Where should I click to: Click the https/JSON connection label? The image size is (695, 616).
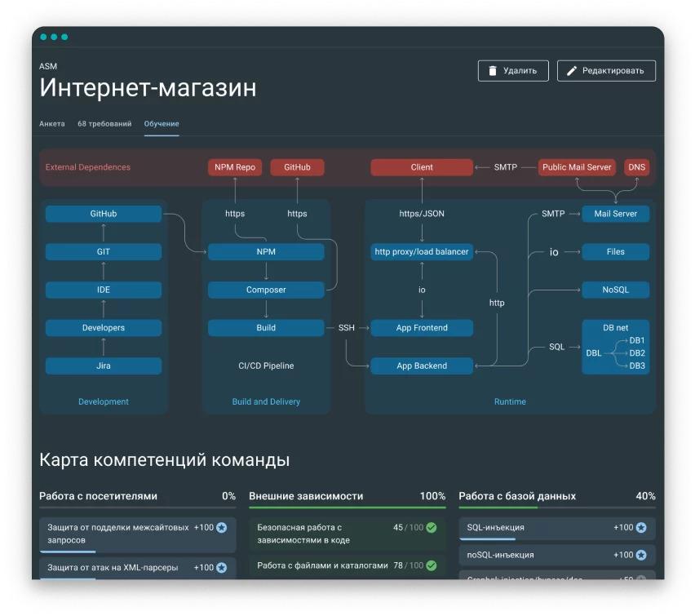(422, 214)
